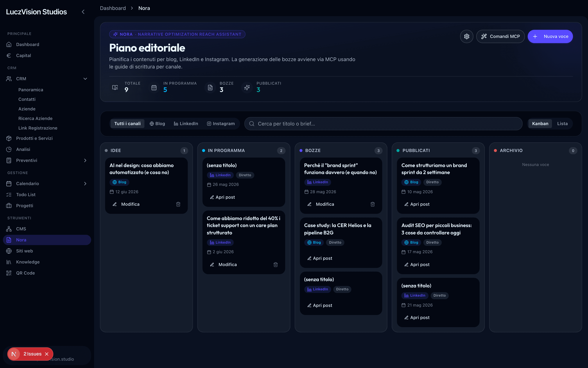
Task: Select the Tutti i canali filter
Action: (x=127, y=124)
